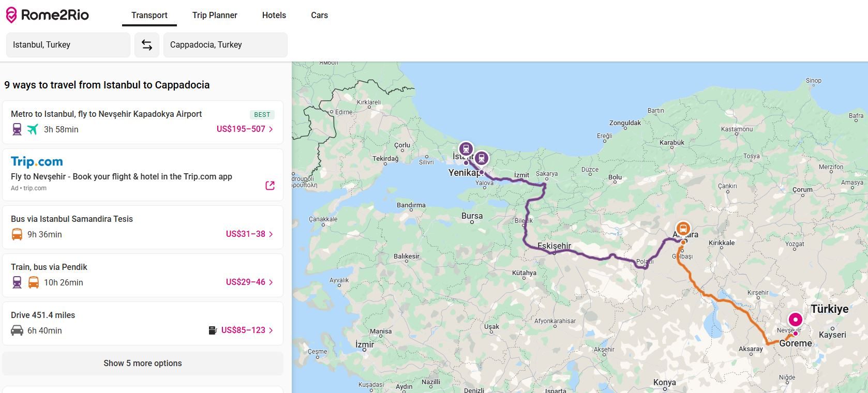Open the Trip.com ad external link icon
This screenshot has height=393, width=868.
tap(270, 185)
